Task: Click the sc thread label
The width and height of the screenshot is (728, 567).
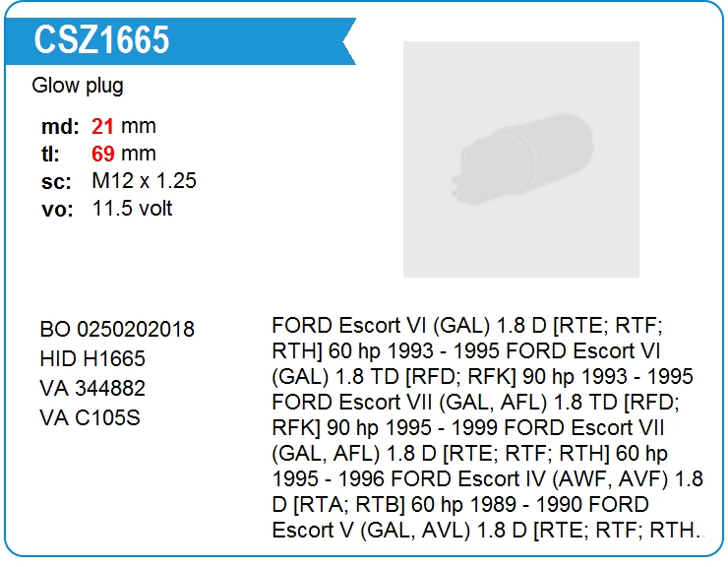Action: pos(55,182)
